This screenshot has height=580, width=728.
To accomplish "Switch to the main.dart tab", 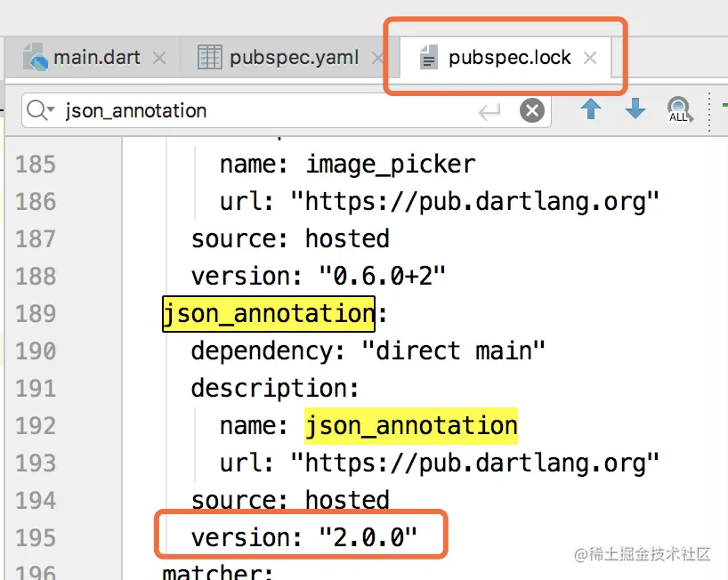I will (92, 58).
